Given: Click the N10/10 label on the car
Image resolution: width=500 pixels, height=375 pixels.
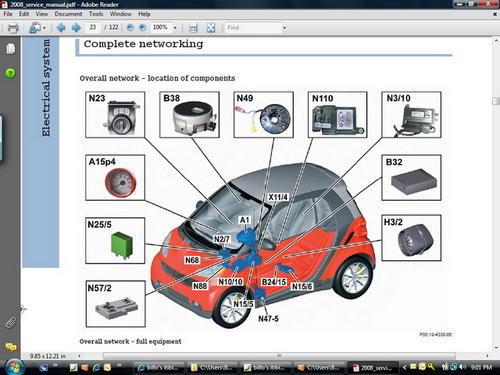Looking at the screenshot, I should pyautogui.click(x=230, y=282).
